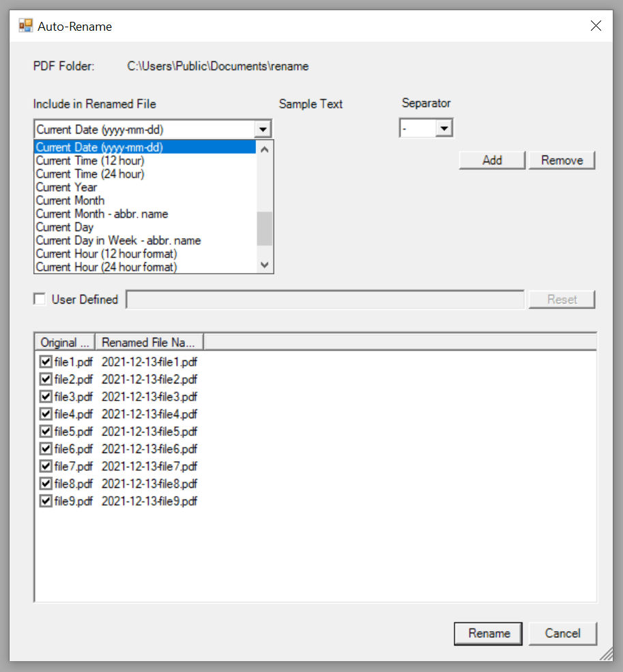The height and width of the screenshot is (672, 623).
Task: Click the dropdown list scroll up arrow
Action: 265,149
